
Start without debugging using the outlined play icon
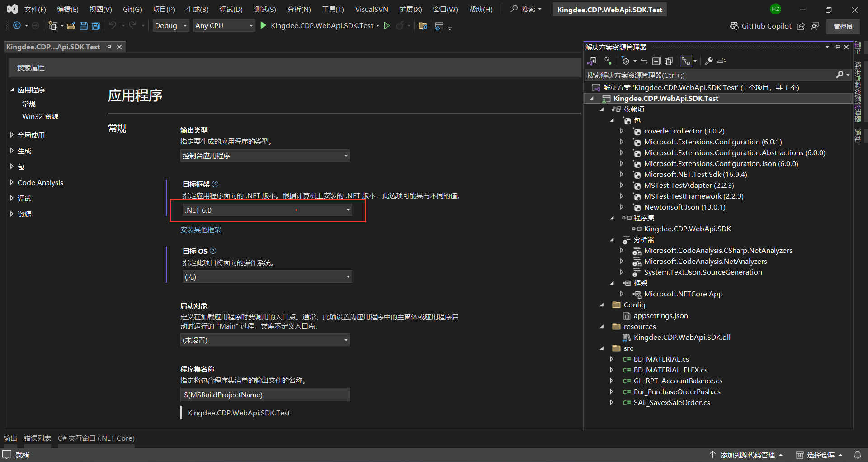pos(387,26)
